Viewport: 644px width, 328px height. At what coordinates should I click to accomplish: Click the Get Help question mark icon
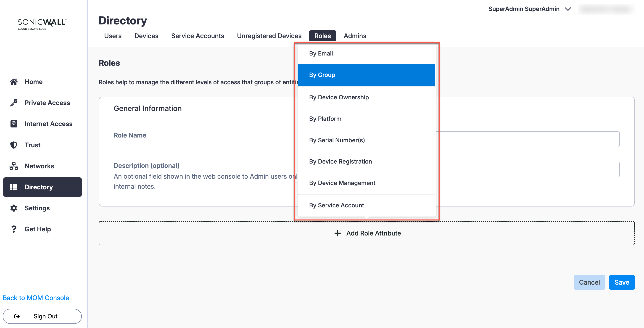14,229
